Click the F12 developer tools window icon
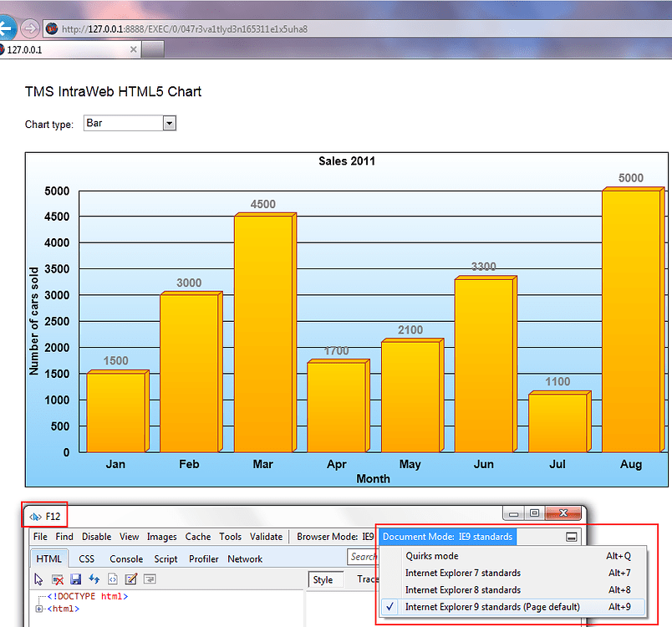This screenshot has height=627, width=672. pos(34,515)
